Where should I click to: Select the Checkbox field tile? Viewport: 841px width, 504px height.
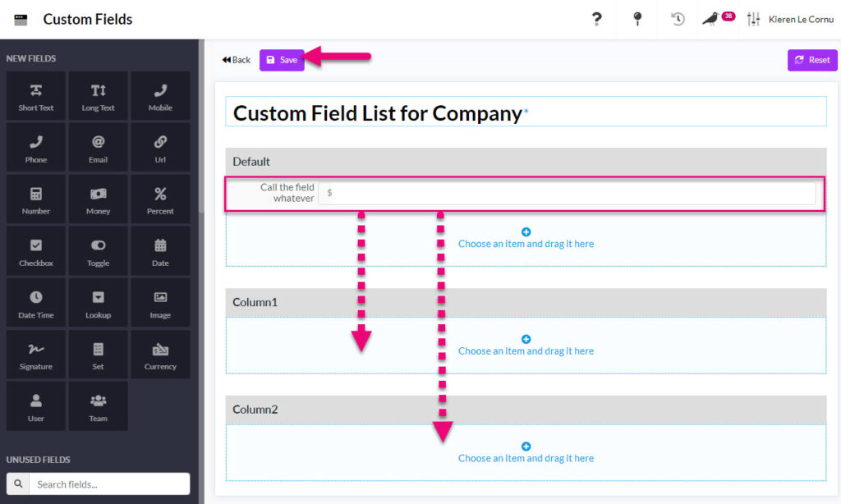tap(36, 251)
